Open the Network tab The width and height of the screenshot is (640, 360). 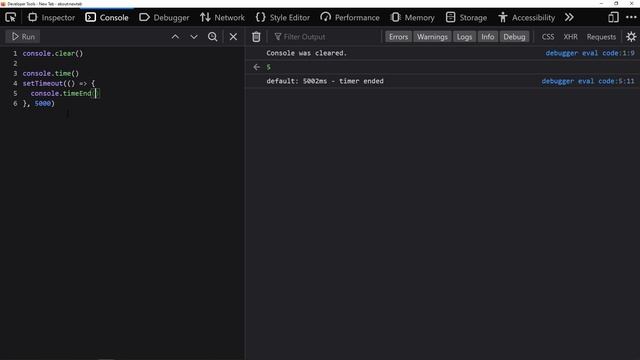[x=222, y=18]
